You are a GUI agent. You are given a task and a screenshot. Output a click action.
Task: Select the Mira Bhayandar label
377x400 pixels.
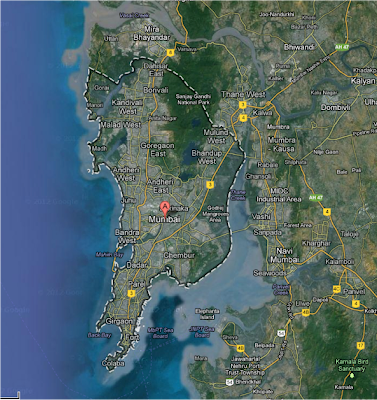pos(152,34)
